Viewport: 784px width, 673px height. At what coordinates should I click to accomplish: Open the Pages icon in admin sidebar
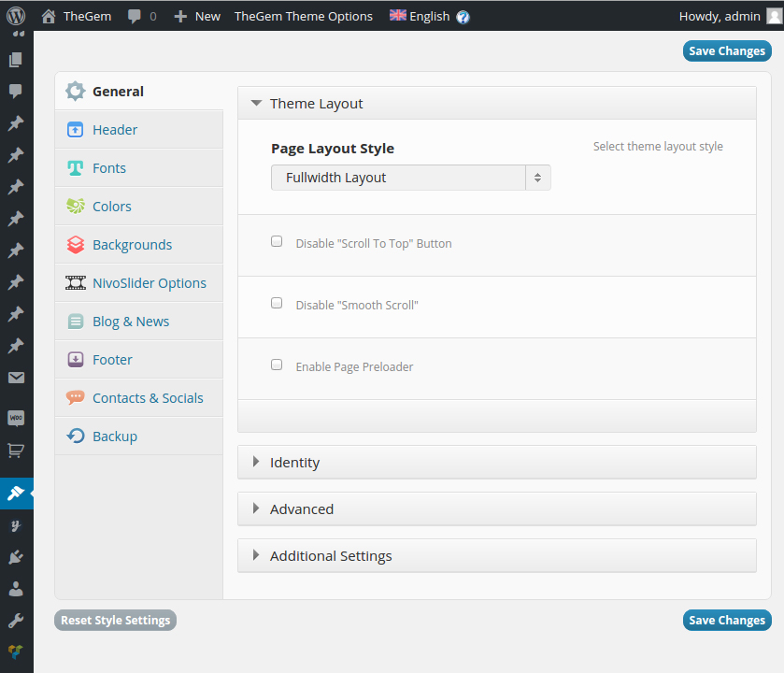[x=16, y=60]
